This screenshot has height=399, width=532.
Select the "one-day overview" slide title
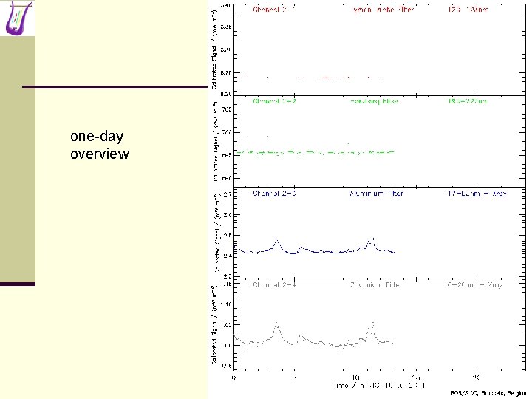click(100, 145)
